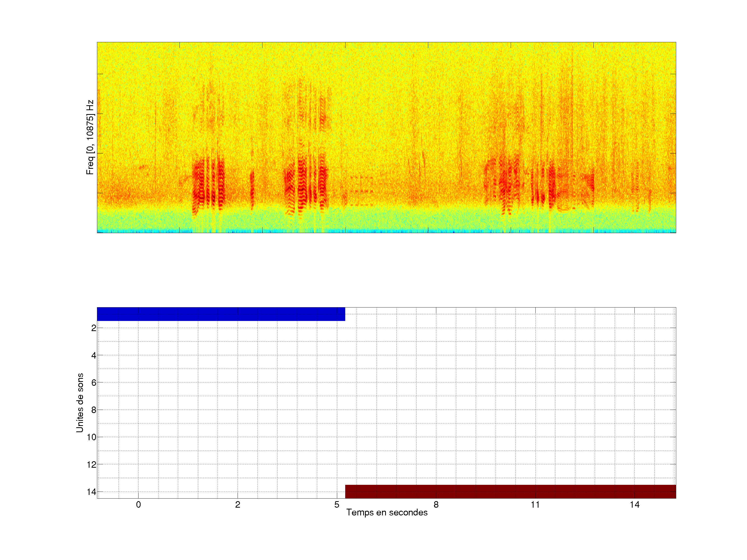Viewport: 747px width, 560px height.
Task: Click the y-axis tick label '4'
Action: [94, 355]
